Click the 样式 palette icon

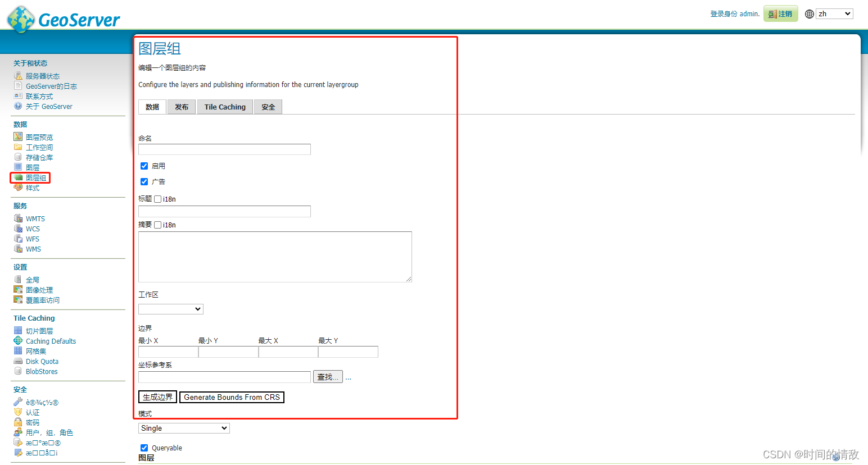(18, 188)
